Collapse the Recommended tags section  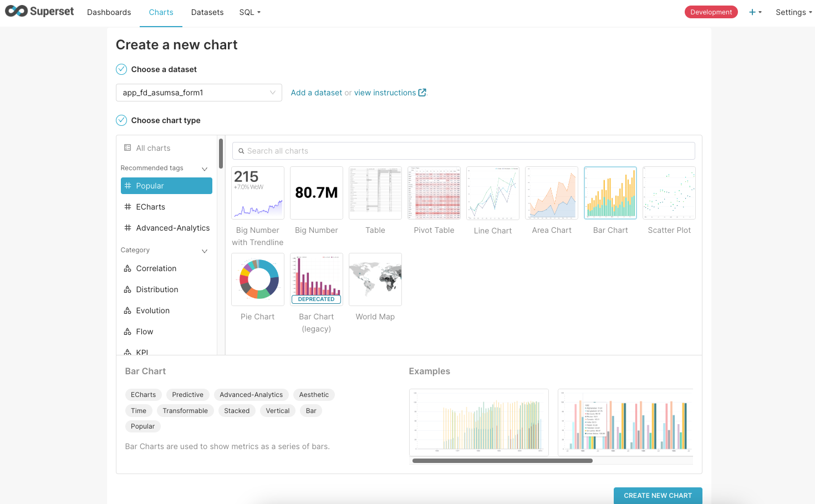click(205, 169)
